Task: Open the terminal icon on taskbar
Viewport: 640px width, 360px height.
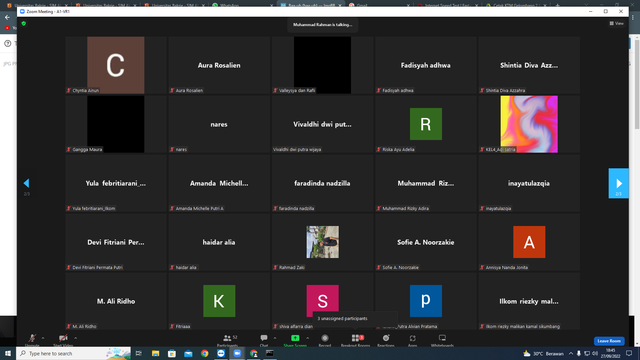Action: [270, 353]
